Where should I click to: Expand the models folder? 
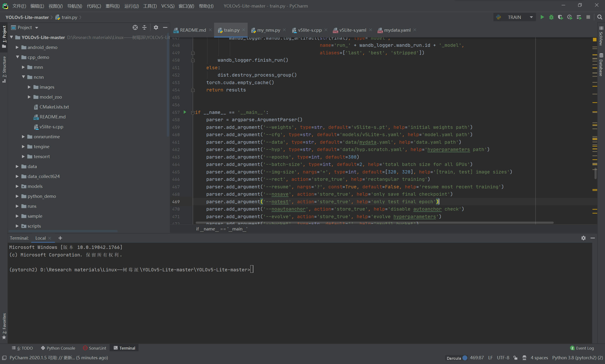click(17, 186)
